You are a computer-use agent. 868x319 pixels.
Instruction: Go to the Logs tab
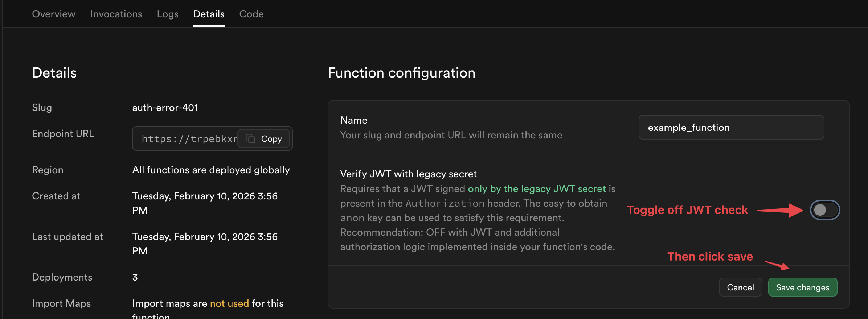168,14
